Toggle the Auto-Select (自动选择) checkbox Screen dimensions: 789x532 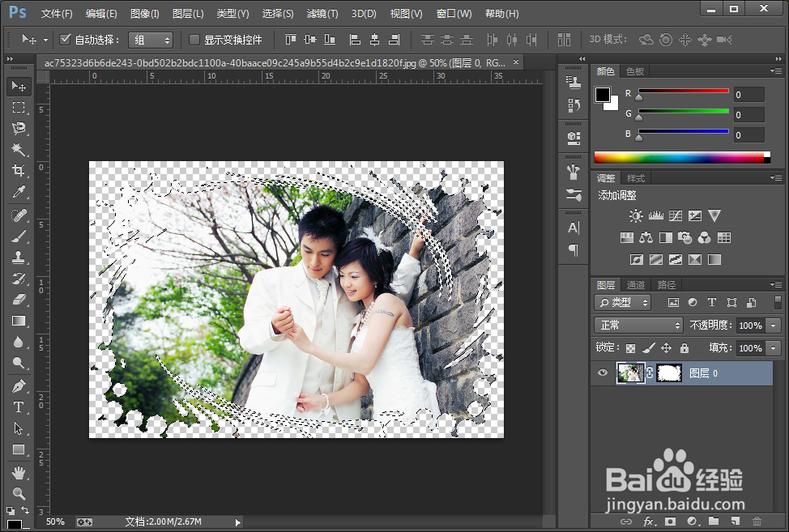65,39
